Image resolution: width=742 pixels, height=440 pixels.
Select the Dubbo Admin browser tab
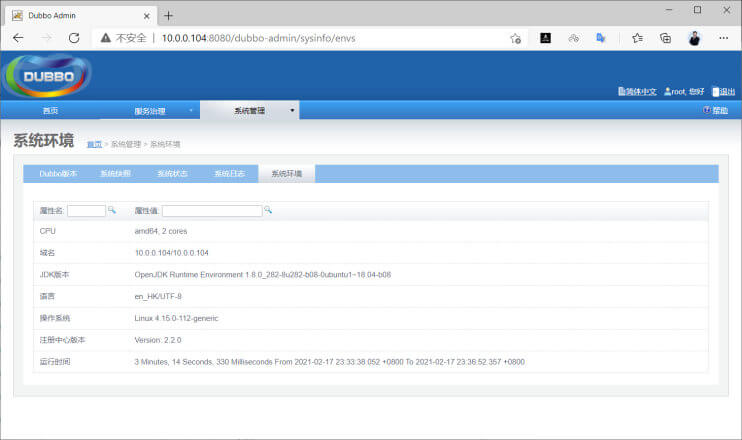coord(80,16)
